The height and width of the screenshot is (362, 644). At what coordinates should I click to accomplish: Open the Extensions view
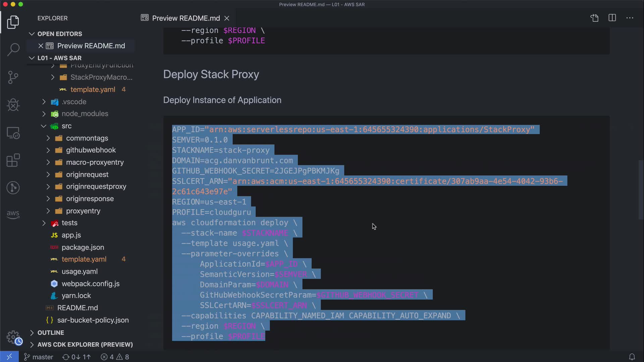pos(13,160)
